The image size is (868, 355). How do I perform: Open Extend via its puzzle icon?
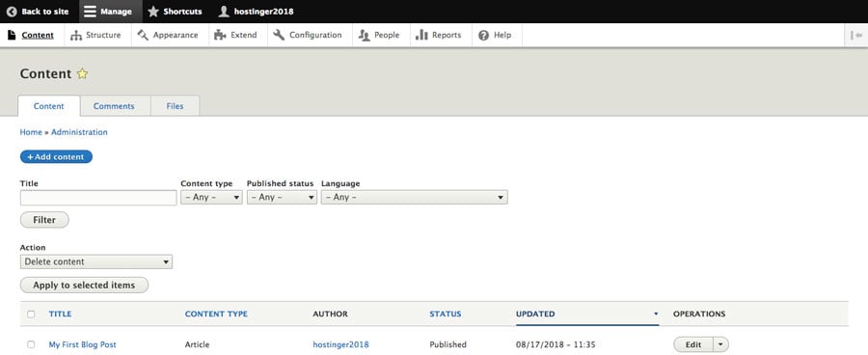pos(220,35)
